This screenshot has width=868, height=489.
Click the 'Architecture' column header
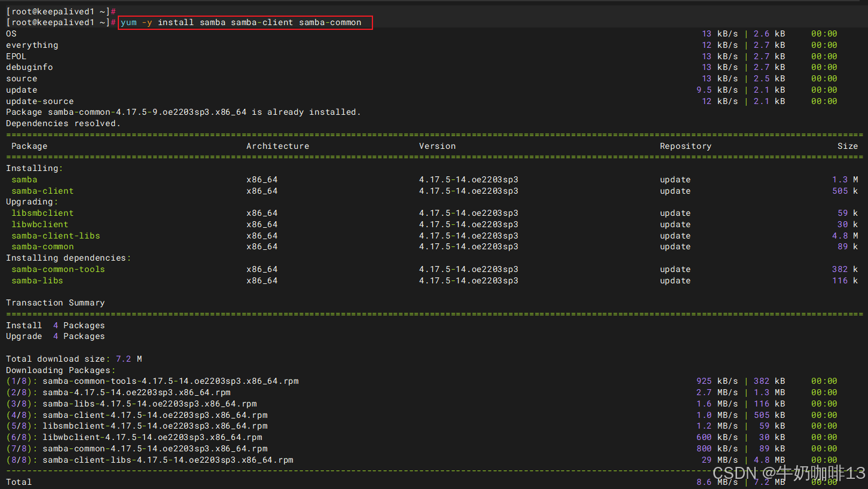[278, 146]
